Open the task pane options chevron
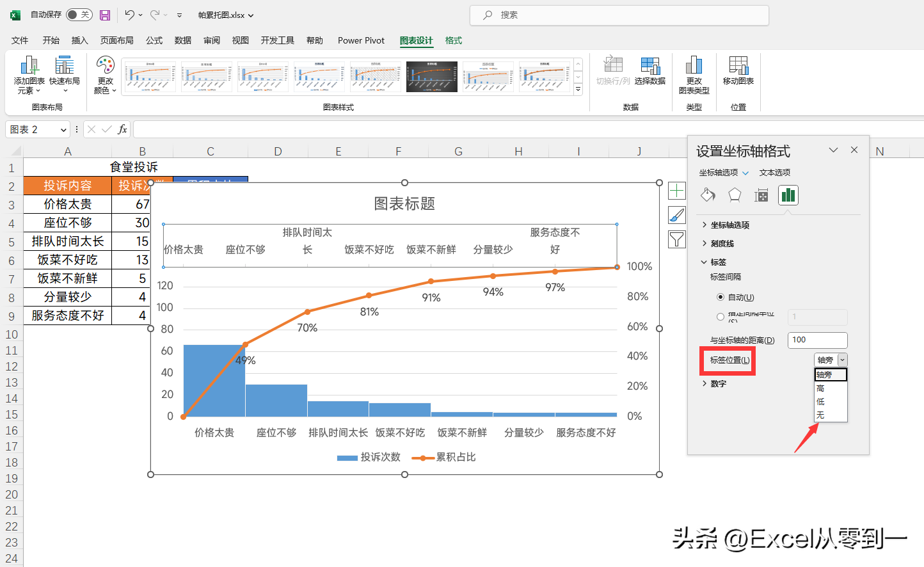Screen dimensions: 924x567 point(833,150)
